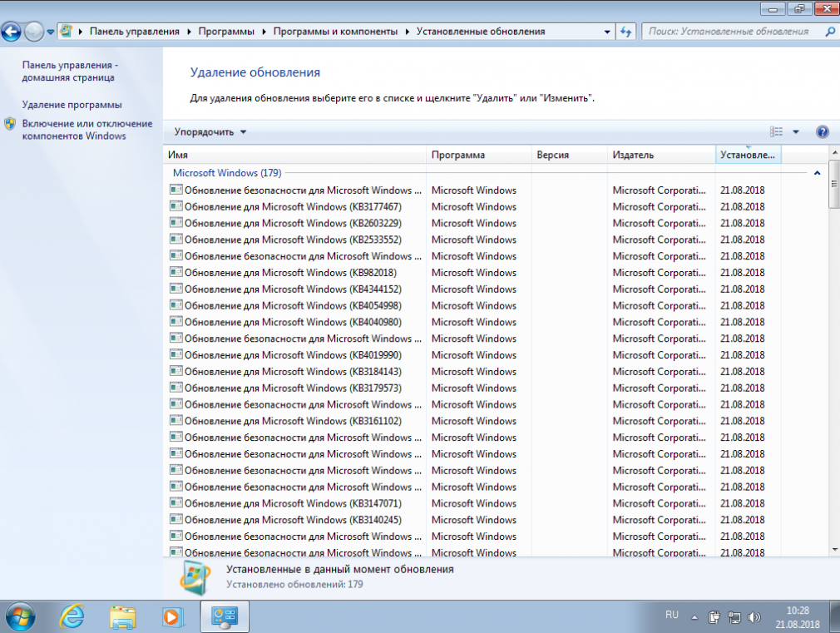Open the Help button
The image size is (840, 633).
[x=823, y=132]
